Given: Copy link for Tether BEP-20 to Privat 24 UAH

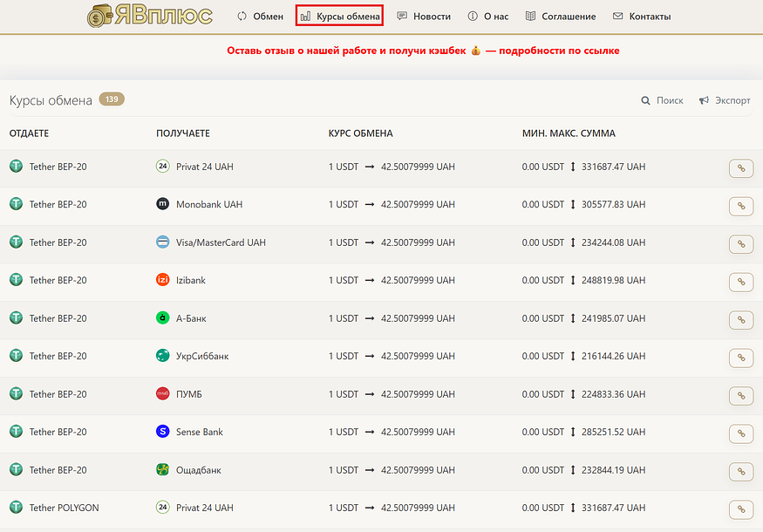Looking at the screenshot, I should (x=741, y=168).
